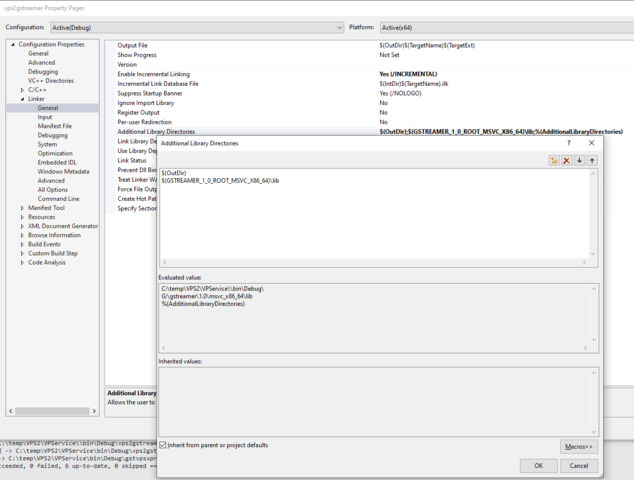Collapse the Linker tree node
Screen dimensions: 634x480
(x=22, y=99)
